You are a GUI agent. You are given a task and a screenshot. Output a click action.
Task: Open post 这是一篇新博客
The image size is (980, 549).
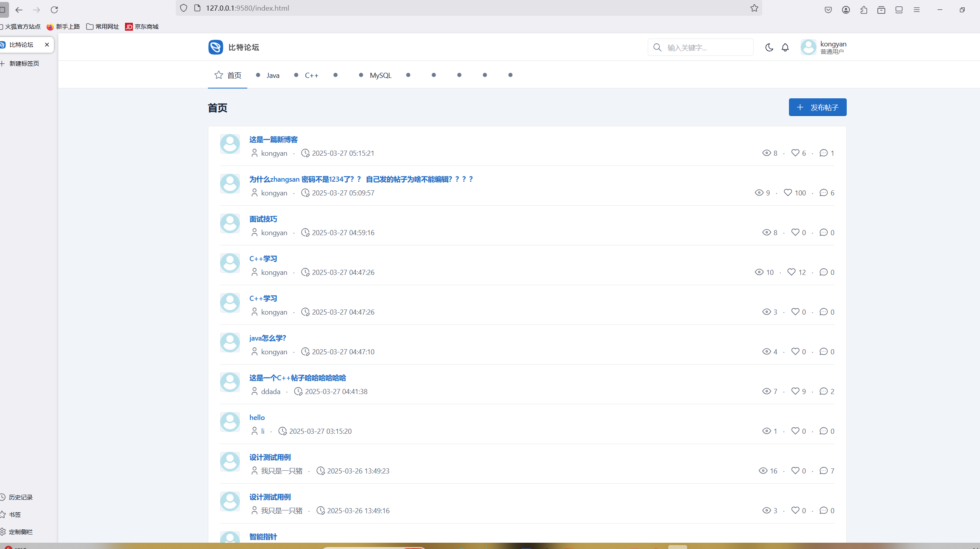point(273,140)
